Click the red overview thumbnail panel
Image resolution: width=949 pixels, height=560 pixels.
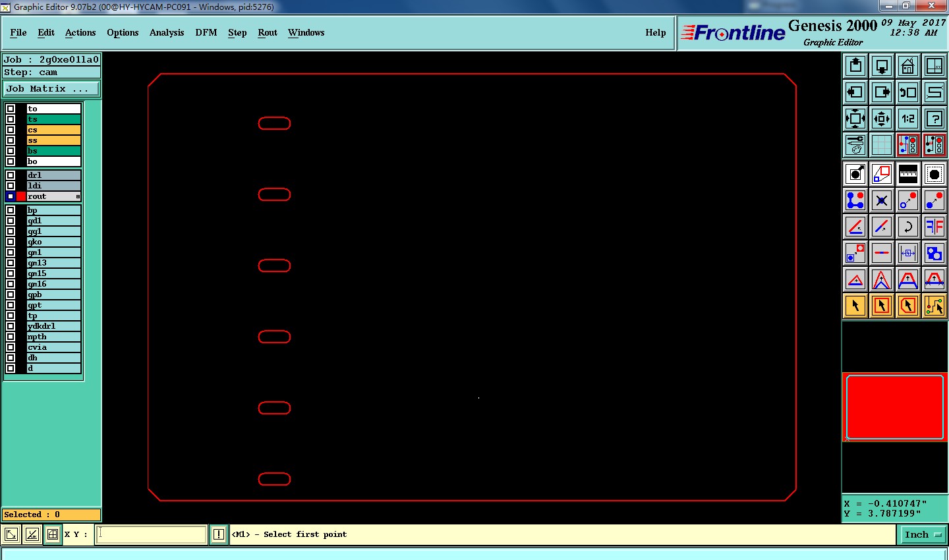pos(894,406)
